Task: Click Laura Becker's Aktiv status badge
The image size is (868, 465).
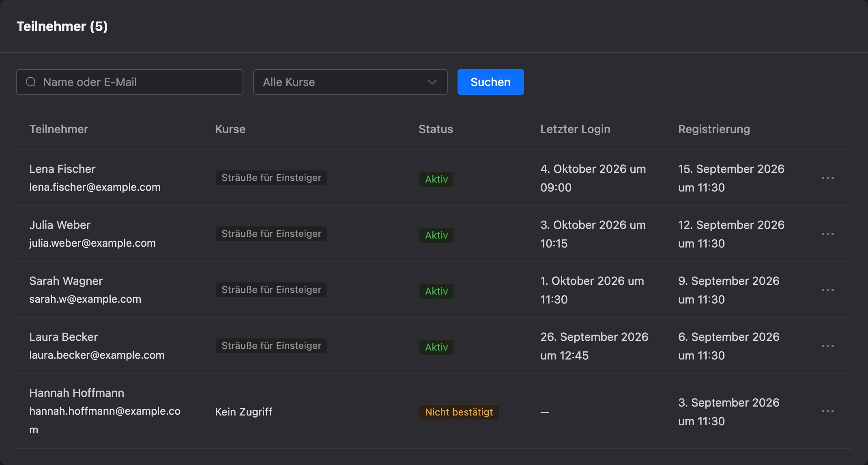Action: (436, 347)
